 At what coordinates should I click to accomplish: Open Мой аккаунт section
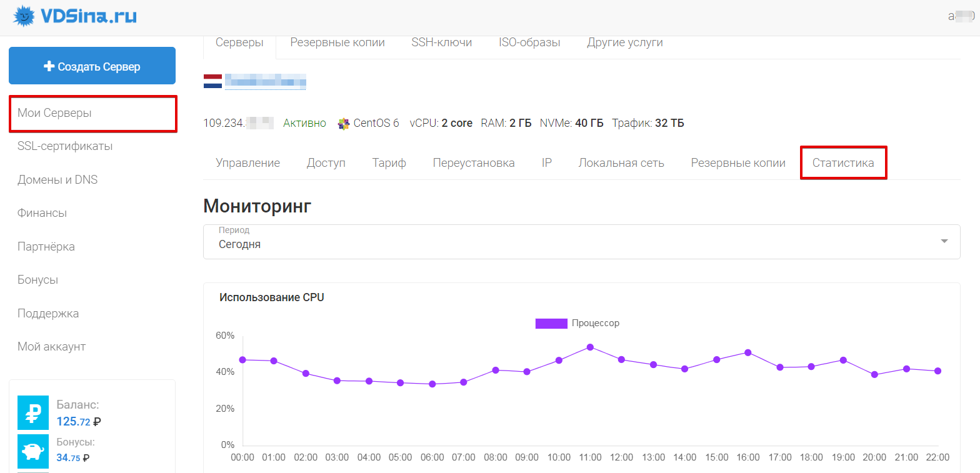coord(51,347)
